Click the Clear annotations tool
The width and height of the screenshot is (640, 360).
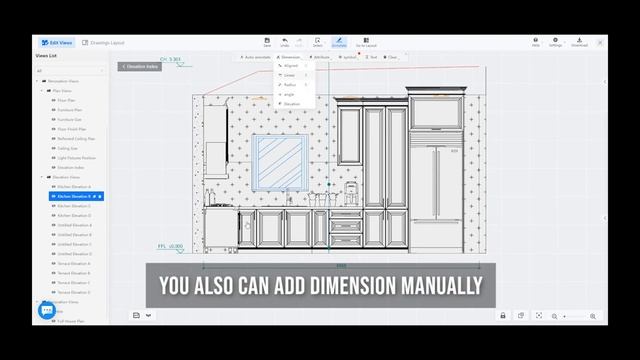coord(391,58)
